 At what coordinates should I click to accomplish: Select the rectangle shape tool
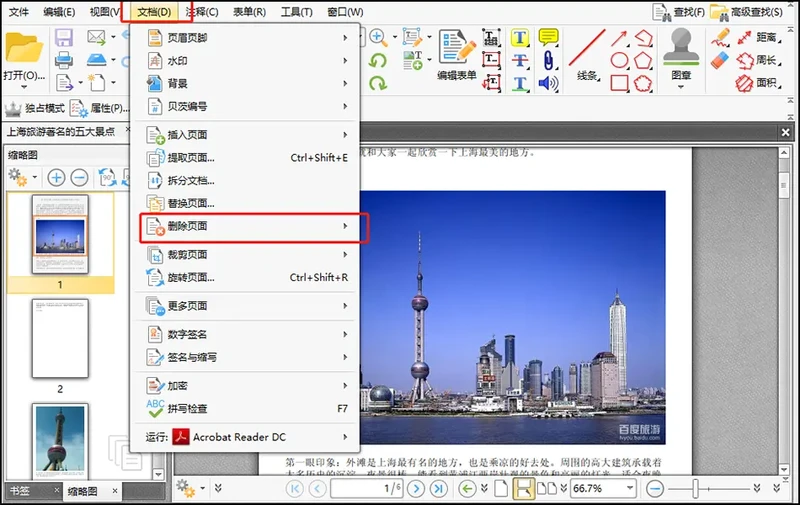tap(619, 83)
